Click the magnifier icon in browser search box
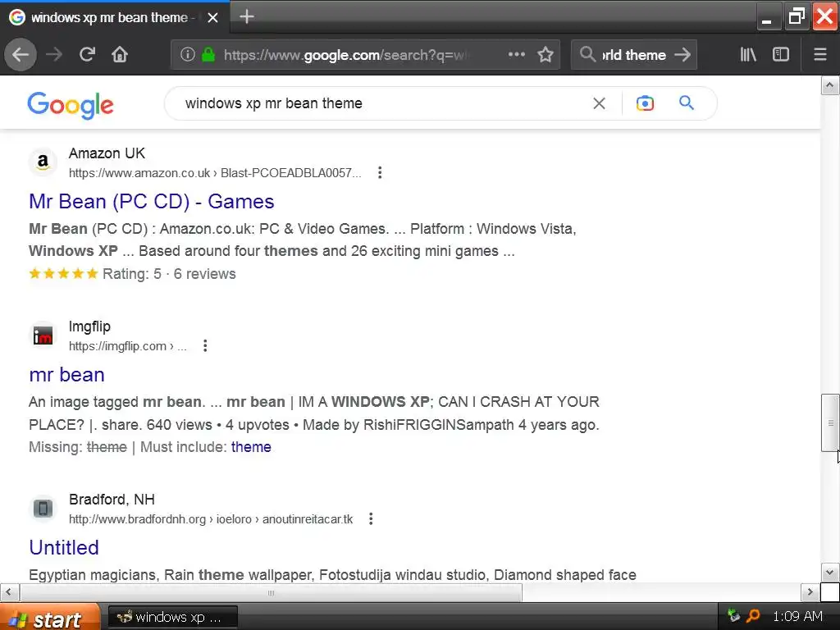The height and width of the screenshot is (630, 840). click(x=587, y=55)
